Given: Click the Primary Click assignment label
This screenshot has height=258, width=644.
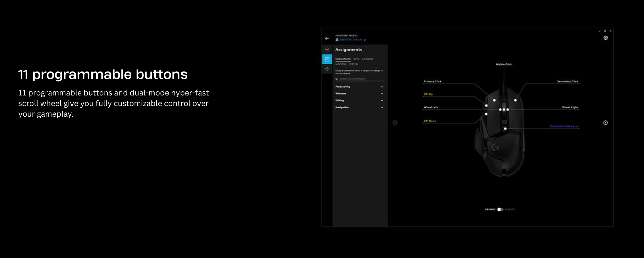Looking at the screenshot, I should click(433, 82).
